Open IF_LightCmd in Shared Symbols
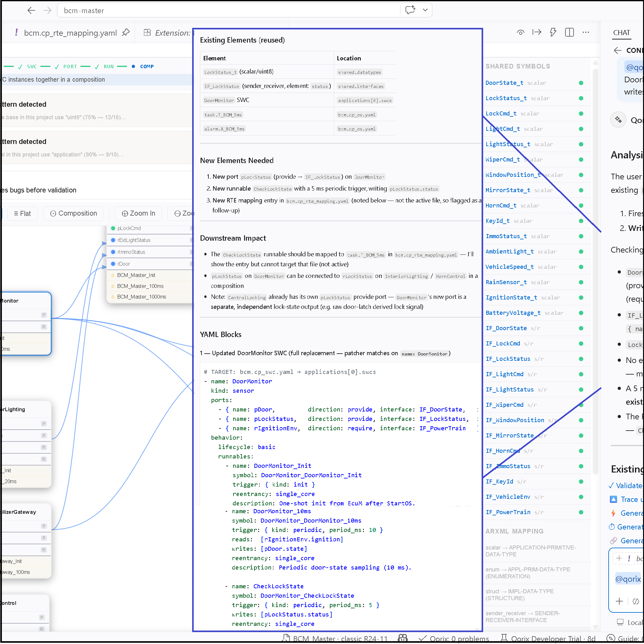The width and height of the screenshot is (644, 644). 504,374
